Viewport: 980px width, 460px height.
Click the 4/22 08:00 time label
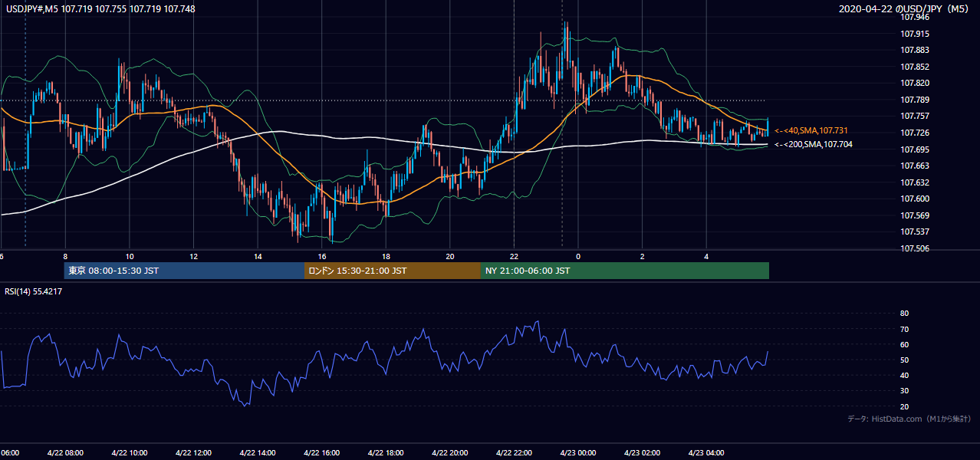pos(65,453)
